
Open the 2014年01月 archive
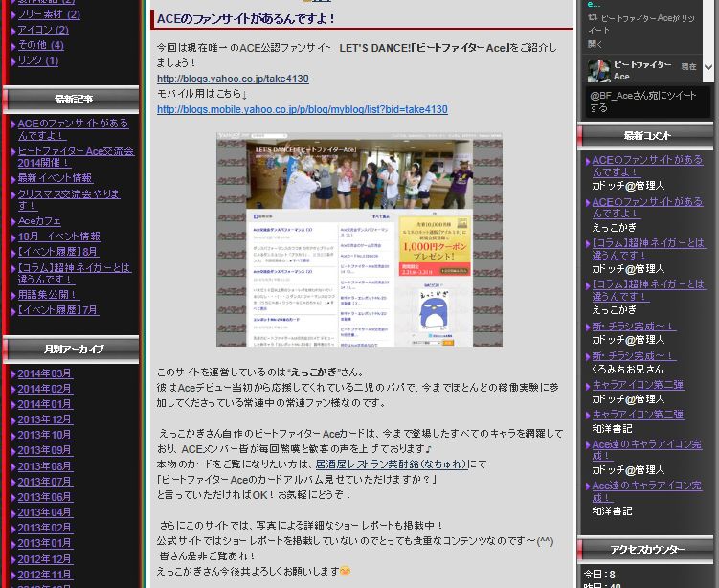(45, 404)
